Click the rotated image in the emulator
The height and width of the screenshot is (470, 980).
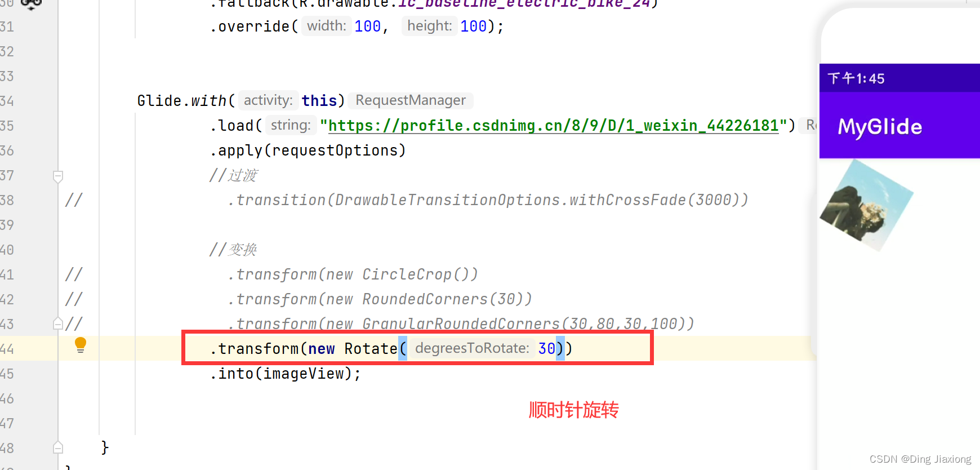866,205
